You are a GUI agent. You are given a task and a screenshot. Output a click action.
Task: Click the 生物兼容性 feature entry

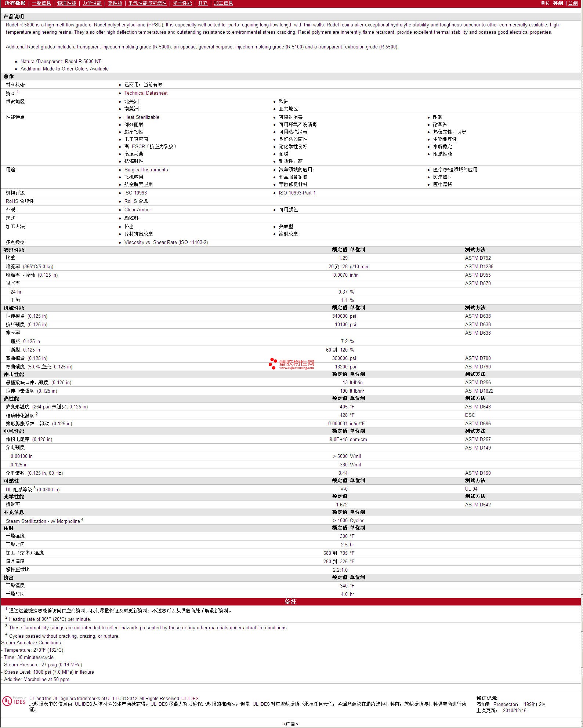click(445, 139)
